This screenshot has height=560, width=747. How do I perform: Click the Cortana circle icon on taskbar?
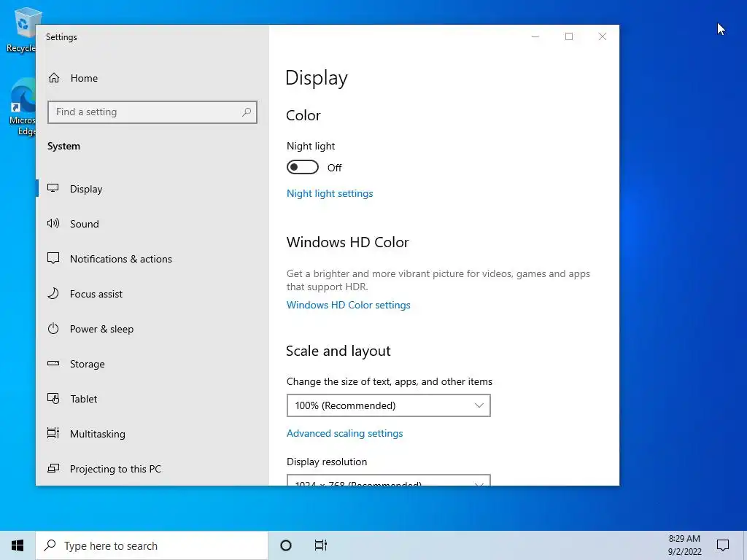coord(286,545)
